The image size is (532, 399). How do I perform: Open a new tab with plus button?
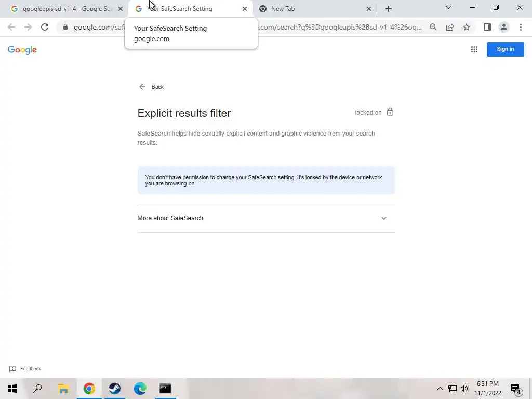click(389, 9)
